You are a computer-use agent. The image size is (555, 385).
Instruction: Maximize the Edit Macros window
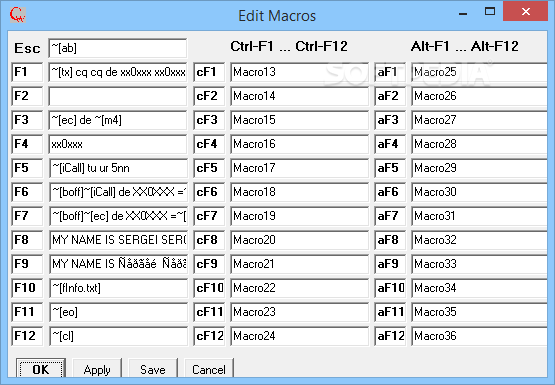490,11
